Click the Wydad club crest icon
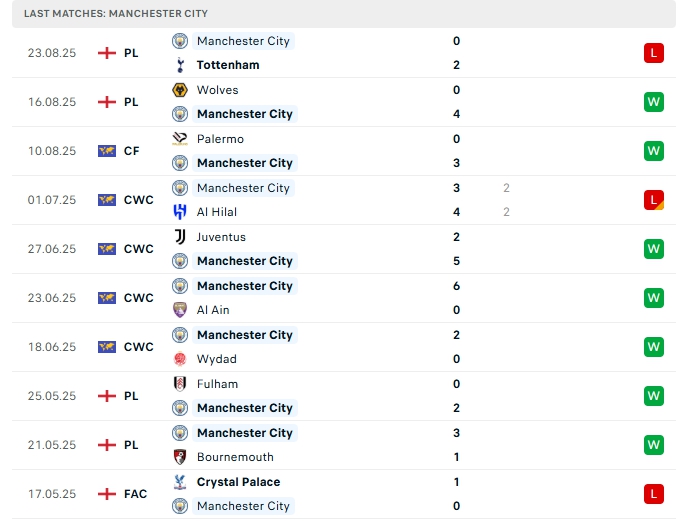The height and width of the screenshot is (521, 685). click(180, 359)
